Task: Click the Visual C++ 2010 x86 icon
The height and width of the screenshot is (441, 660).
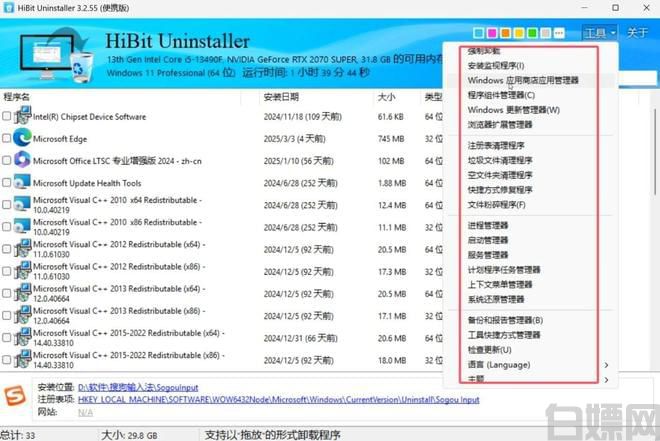Action: tap(22, 226)
